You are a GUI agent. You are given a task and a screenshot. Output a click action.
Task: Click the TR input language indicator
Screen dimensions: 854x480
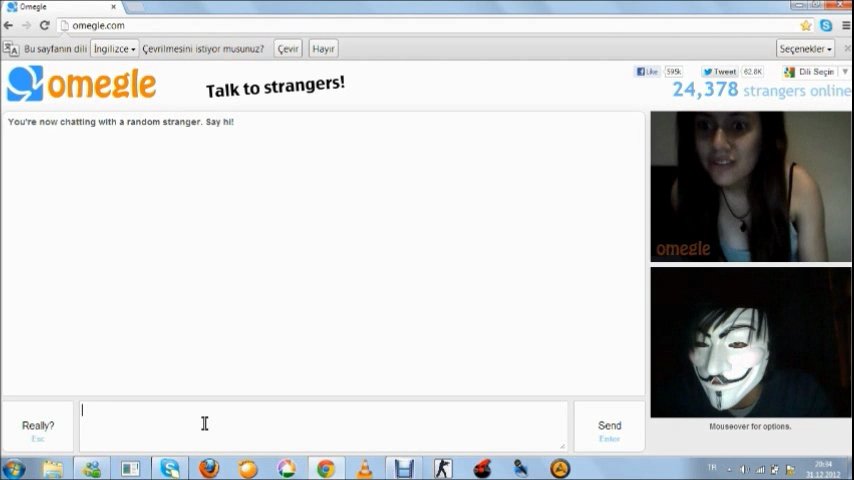[x=712, y=468]
